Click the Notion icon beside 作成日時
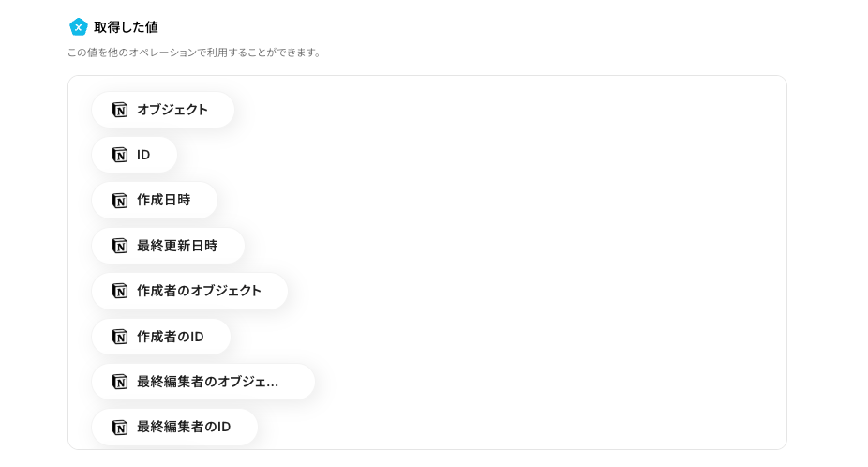Image resolution: width=868 pixels, height=467 pixels. 120,201
